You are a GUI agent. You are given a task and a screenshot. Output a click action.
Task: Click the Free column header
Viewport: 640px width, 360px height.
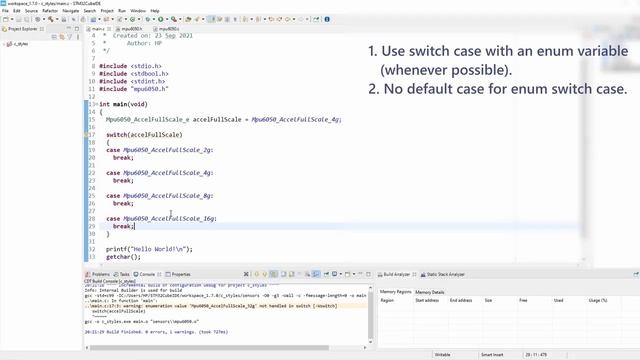tap(523, 300)
